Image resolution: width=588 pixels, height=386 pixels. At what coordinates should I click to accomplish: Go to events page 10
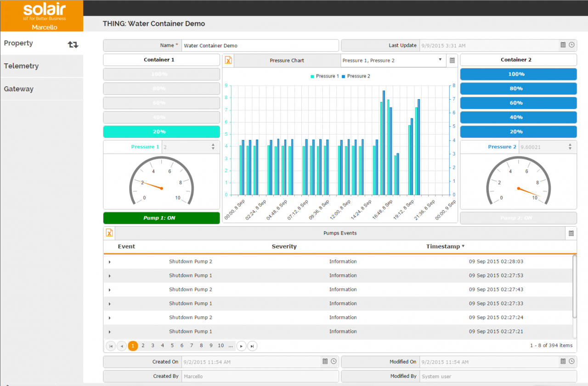pos(221,346)
